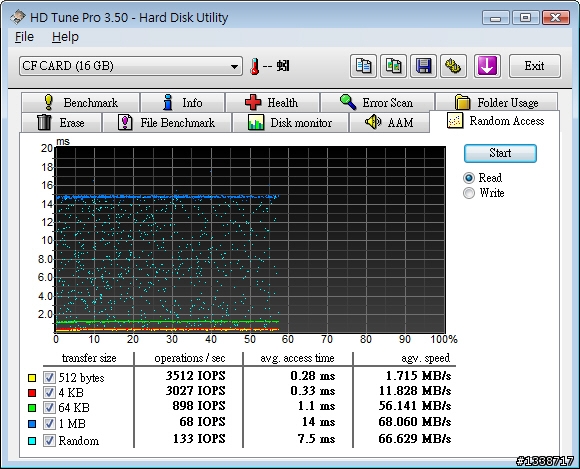The height and width of the screenshot is (469, 580).
Task: Click the thermometer temperature indicator
Action: pos(254,67)
